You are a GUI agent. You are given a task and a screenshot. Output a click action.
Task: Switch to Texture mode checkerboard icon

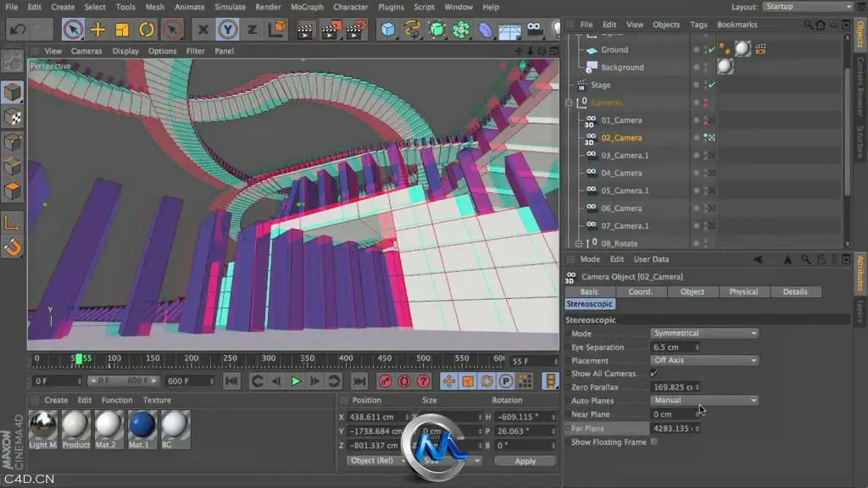pyautogui.click(x=12, y=117)
